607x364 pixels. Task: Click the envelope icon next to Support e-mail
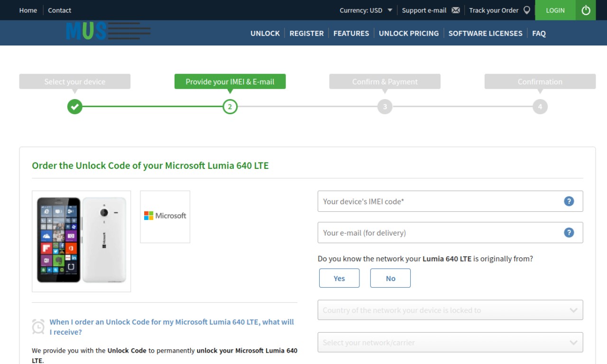coord(456,10)
